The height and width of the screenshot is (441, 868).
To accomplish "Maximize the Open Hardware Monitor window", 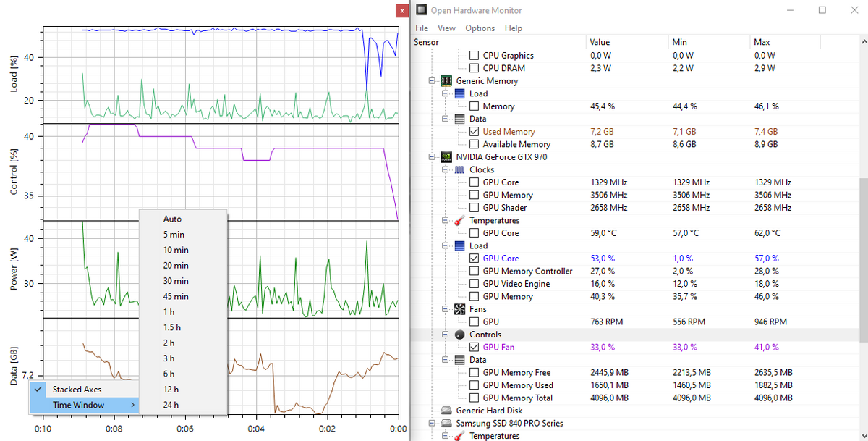I will 822,10.
